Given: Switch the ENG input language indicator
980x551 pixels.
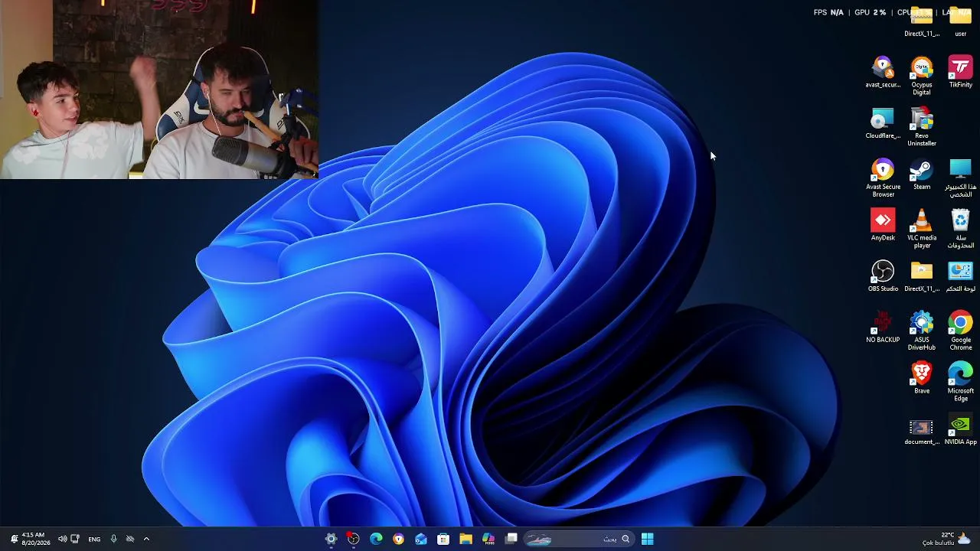Looking at the screenshot, I should point(94,539).
